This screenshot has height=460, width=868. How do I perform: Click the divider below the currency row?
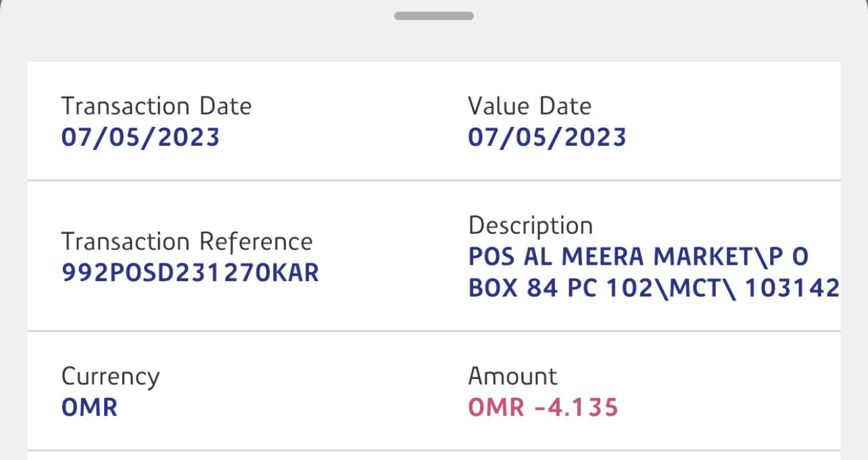434,450
